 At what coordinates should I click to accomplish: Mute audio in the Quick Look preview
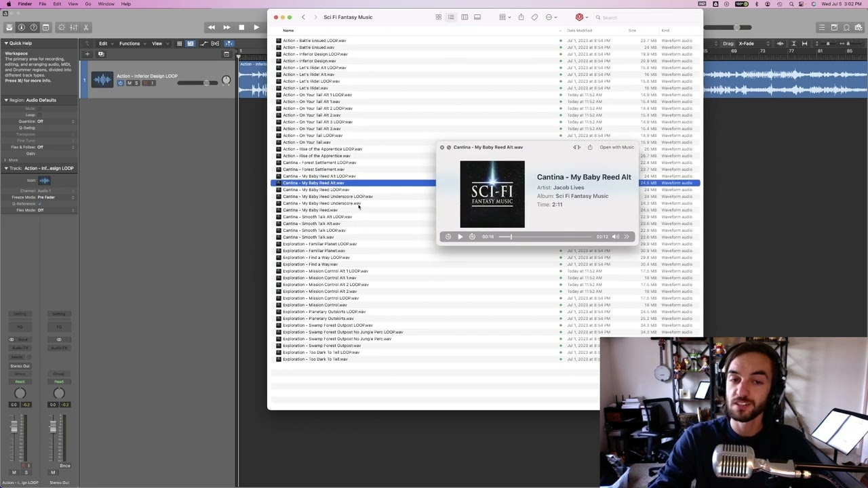[x=616, y=237]
